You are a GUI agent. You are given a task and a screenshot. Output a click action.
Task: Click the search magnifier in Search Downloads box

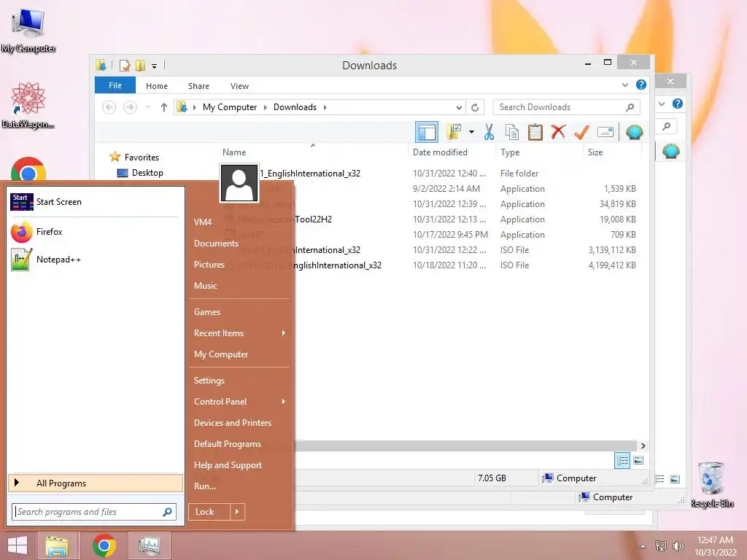[x=630, y=107]
